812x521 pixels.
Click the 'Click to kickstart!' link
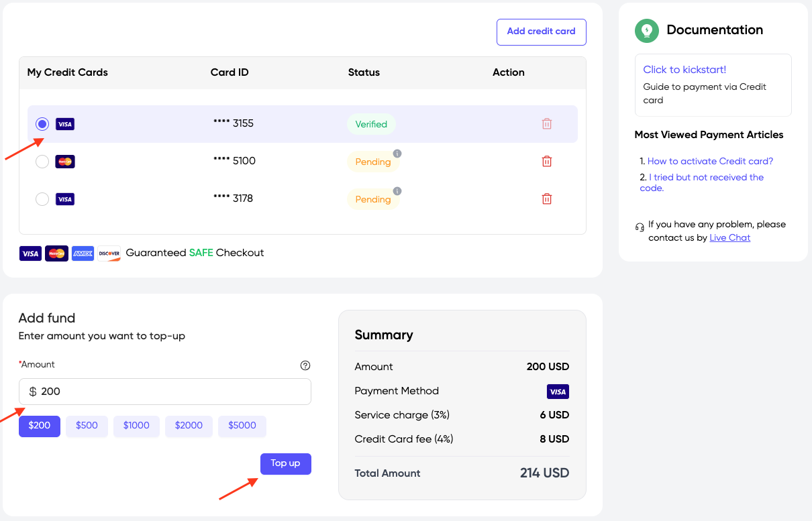(684, 69)
